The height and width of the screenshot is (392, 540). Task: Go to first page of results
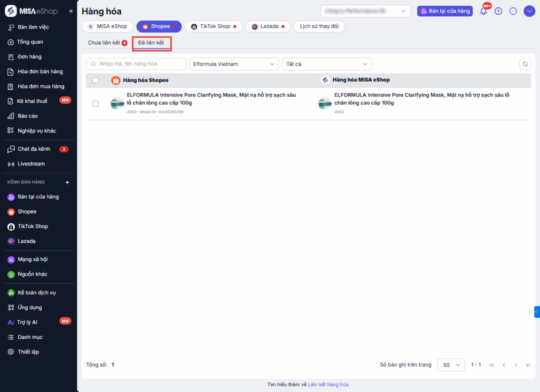pyautogui.click(x=492, y=365)
